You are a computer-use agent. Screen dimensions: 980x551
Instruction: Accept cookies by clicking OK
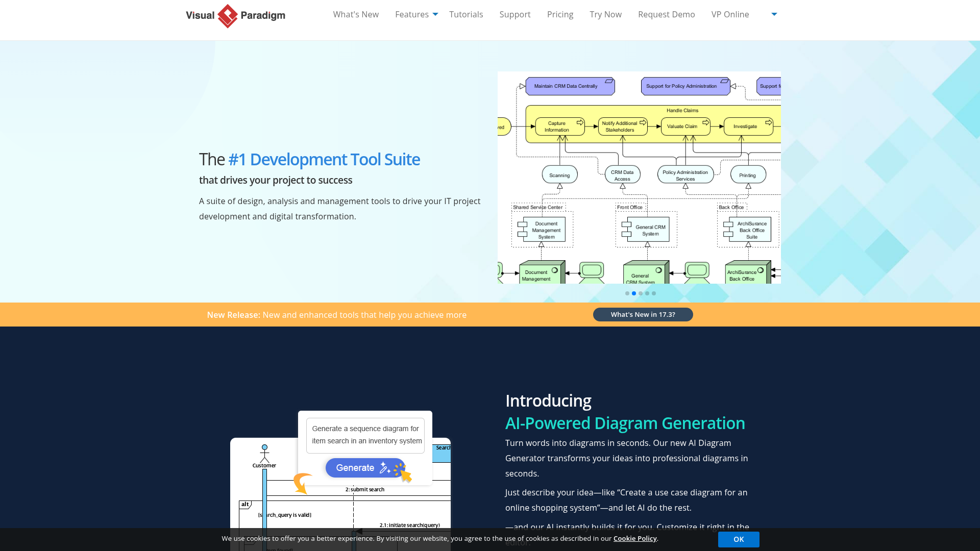(x=739, y=539)
